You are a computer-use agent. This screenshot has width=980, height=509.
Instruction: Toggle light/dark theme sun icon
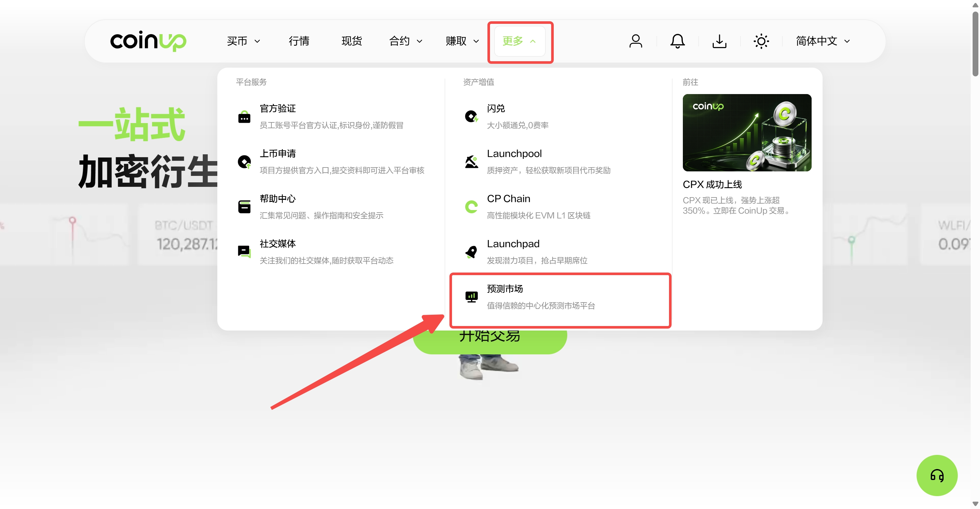tap(761, 41)
